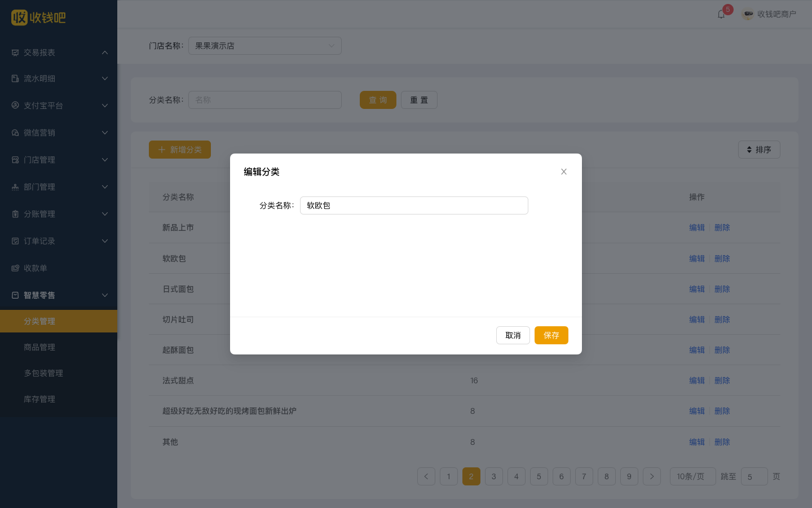Go to page 3

tap(494, 476)
